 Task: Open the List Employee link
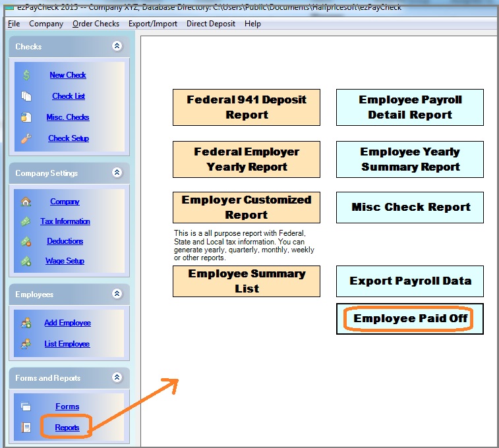pos(67,344)
